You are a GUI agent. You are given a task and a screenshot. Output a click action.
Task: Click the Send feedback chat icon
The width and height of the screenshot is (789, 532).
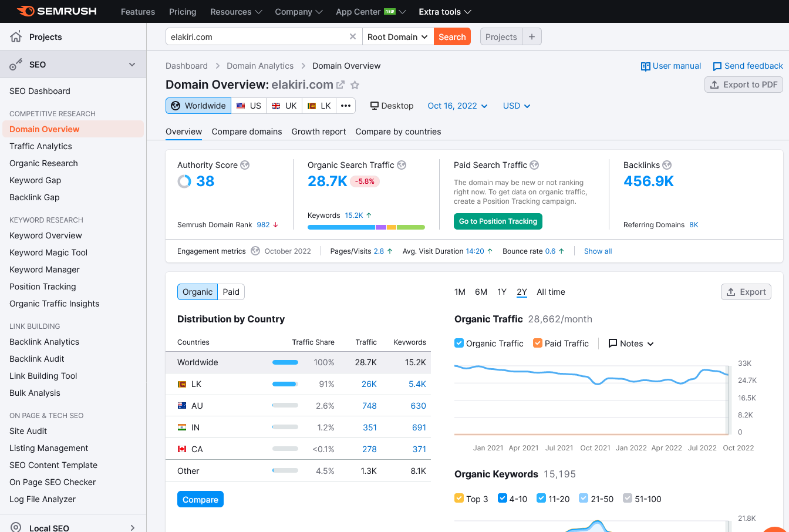tap(717, 66)
